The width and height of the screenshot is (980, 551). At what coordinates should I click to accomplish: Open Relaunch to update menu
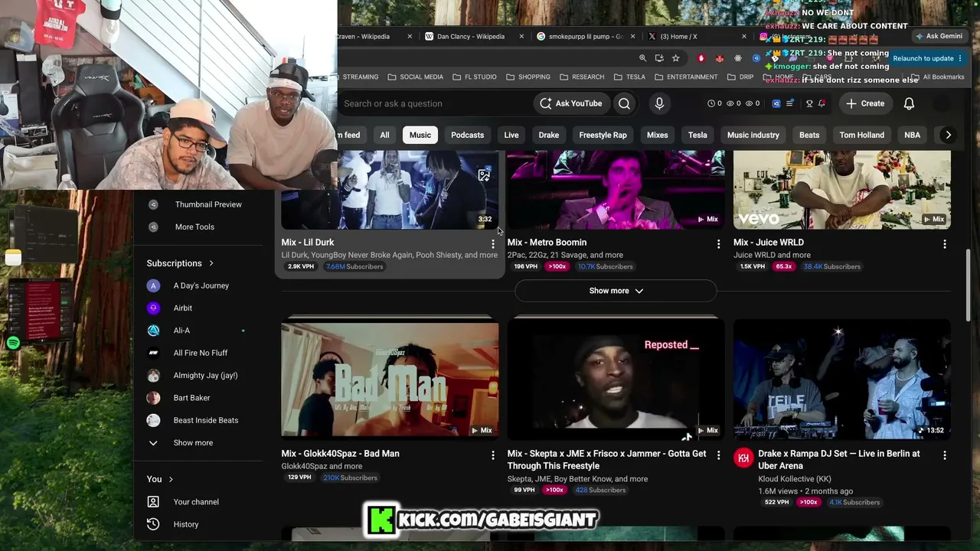[x=928, y=58]
